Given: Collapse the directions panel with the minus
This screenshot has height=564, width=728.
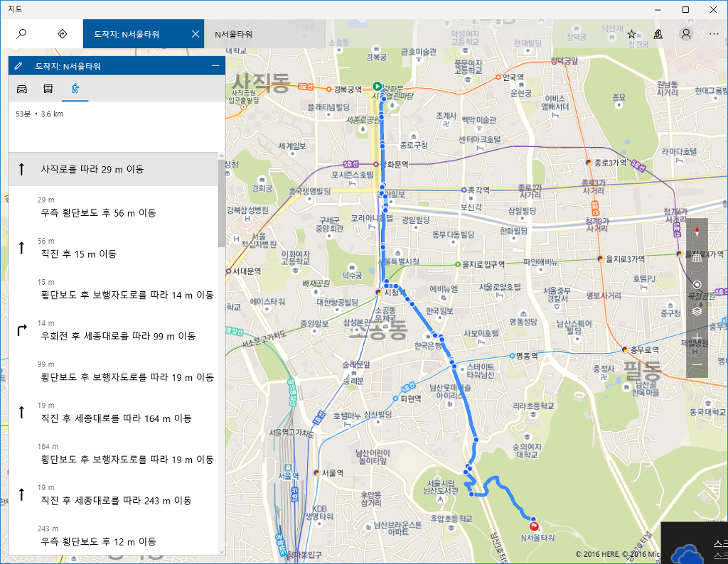Looking at the screenshot, I should pyautogui.click(x=214, y=65).
